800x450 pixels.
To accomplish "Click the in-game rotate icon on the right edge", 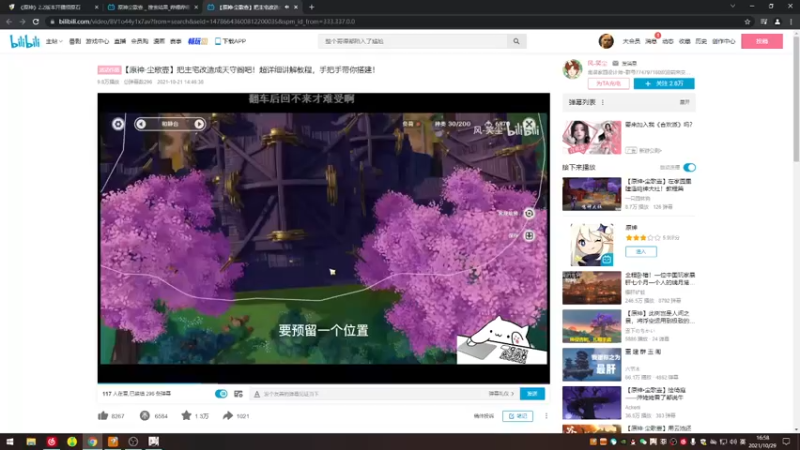I will [529, 213].
